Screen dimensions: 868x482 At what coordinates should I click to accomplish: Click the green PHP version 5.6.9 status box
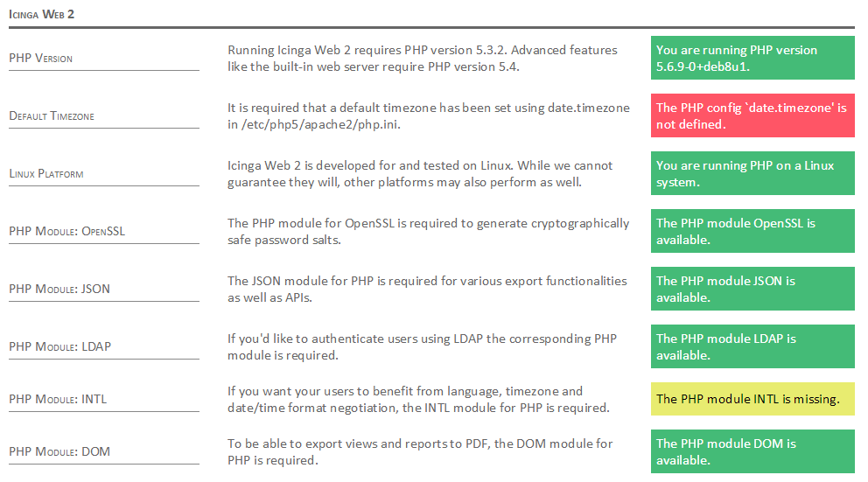coord(752,59)
